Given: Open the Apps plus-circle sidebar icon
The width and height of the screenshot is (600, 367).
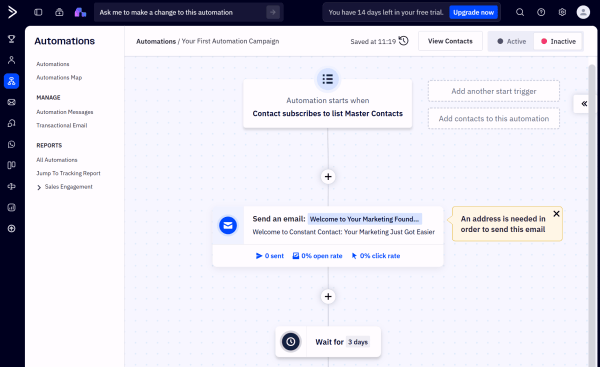Looking at the screenshot, I should click(x=11, y=228).
